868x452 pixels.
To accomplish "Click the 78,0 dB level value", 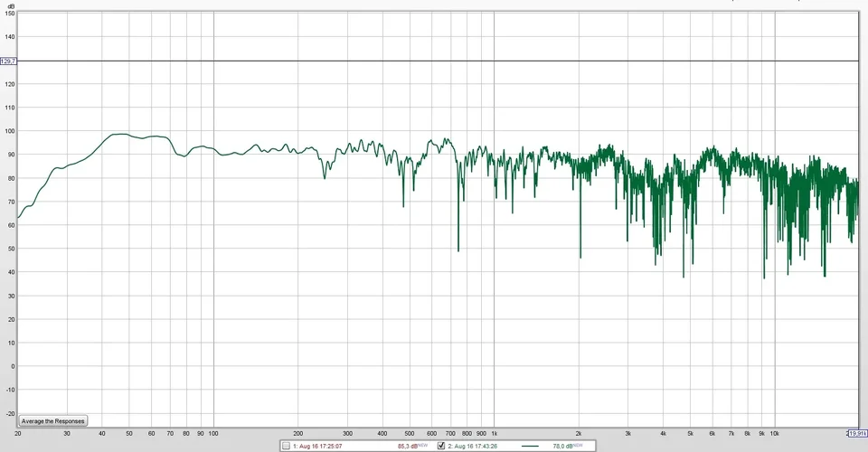I will [x=562, y=447].
